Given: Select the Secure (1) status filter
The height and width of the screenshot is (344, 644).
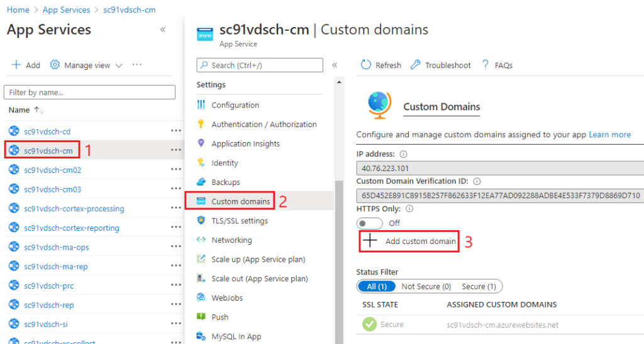Looking at the screenshot, I should (479, 287).
